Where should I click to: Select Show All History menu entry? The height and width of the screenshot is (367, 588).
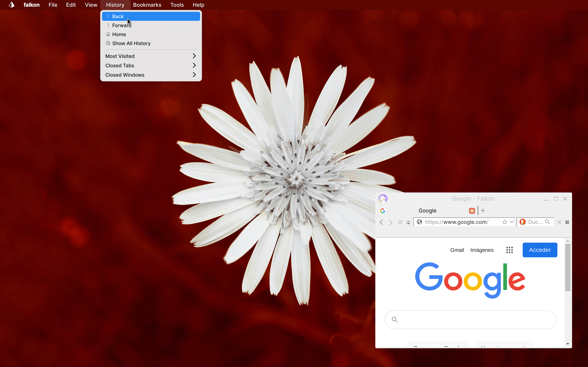[x=131, y=43]
